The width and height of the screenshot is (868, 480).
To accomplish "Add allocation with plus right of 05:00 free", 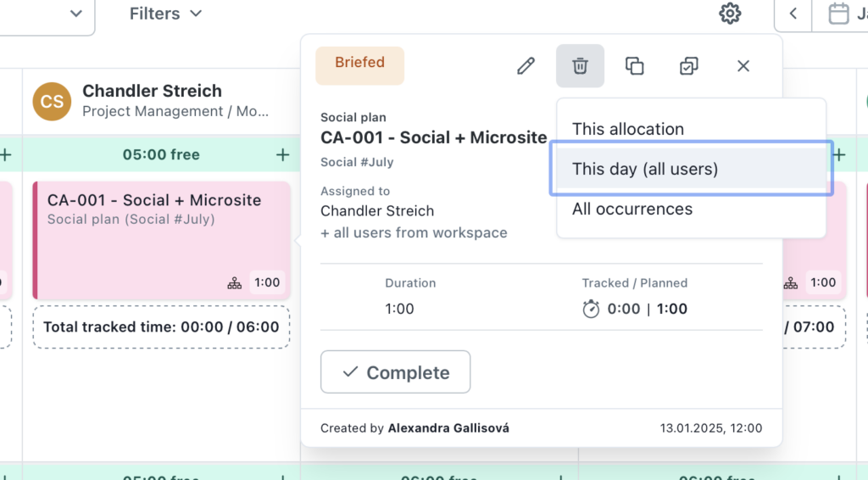I will (x=282, y=154).
